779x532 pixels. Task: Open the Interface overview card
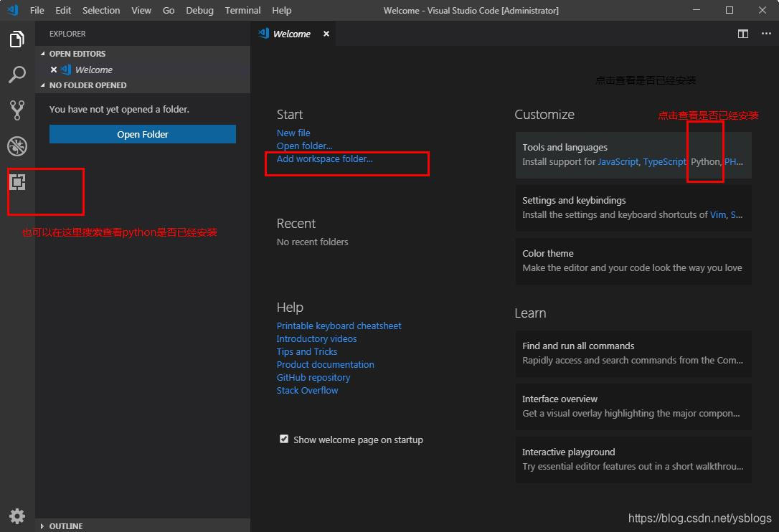(633, 407)
